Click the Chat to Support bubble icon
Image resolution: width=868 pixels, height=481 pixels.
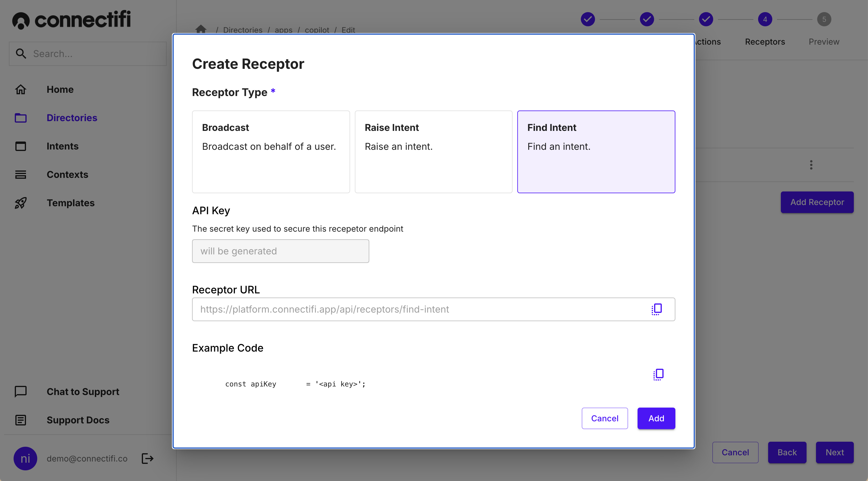click(21, 391)
